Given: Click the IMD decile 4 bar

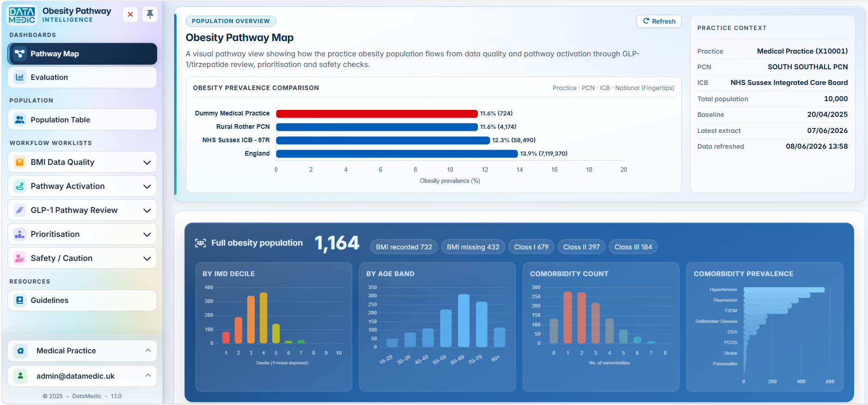Looking at the screenshot, I should click(263, 318).
